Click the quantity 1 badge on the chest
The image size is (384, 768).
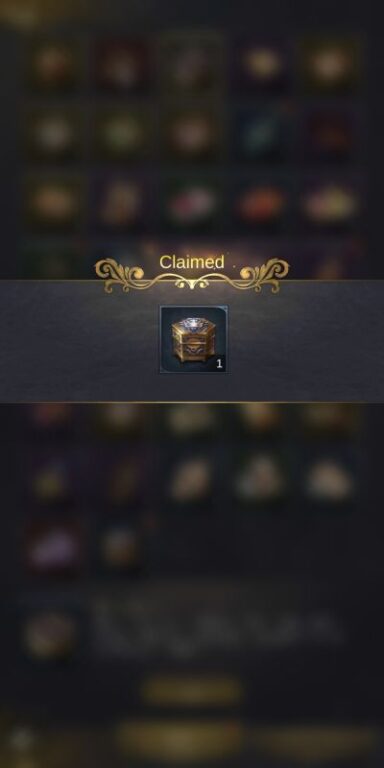219,364
